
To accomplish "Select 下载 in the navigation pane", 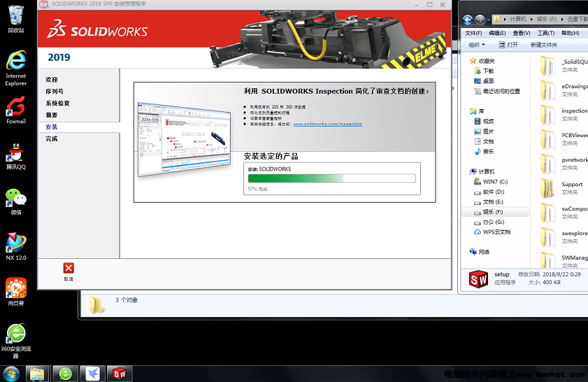I will coord(484,71).
